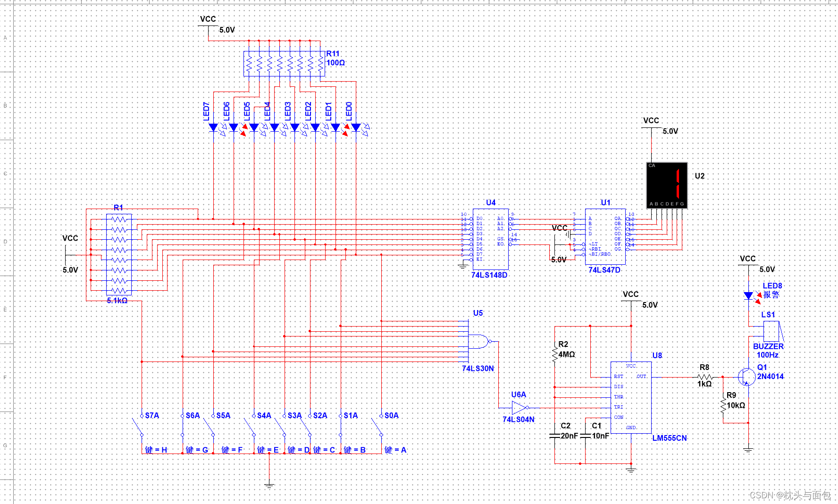Screen dimensions: 838x504
Task: Click the 'LM555CN' label
Action: click(670, 438)
